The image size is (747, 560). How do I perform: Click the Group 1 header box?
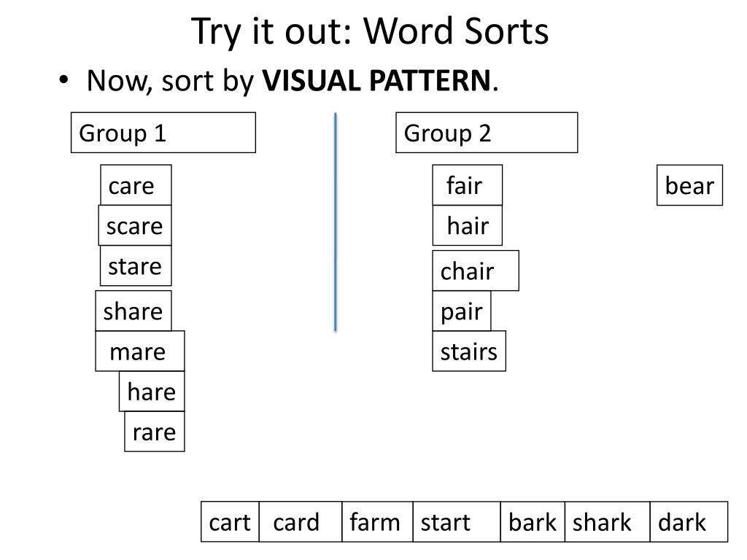click(x=163, y=133)
